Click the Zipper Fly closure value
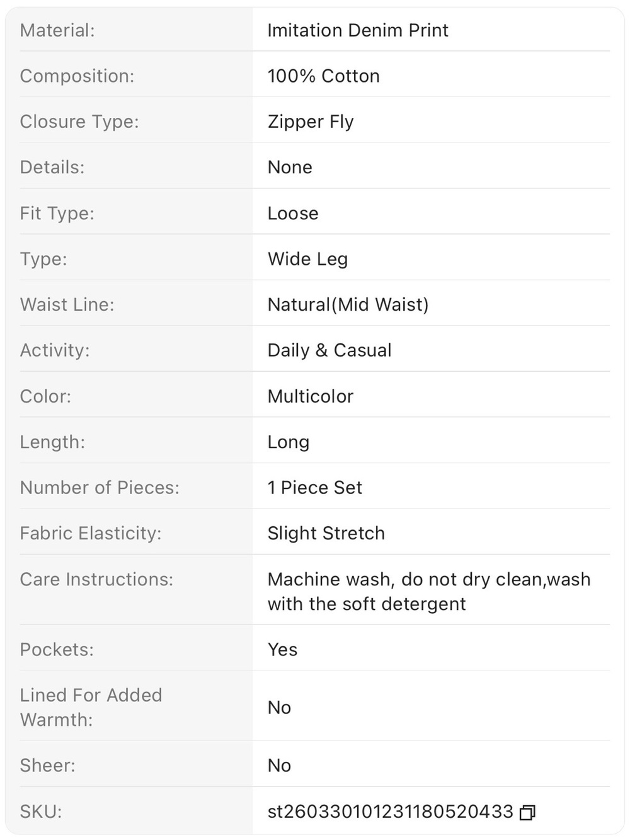 (x=311, y=122)
